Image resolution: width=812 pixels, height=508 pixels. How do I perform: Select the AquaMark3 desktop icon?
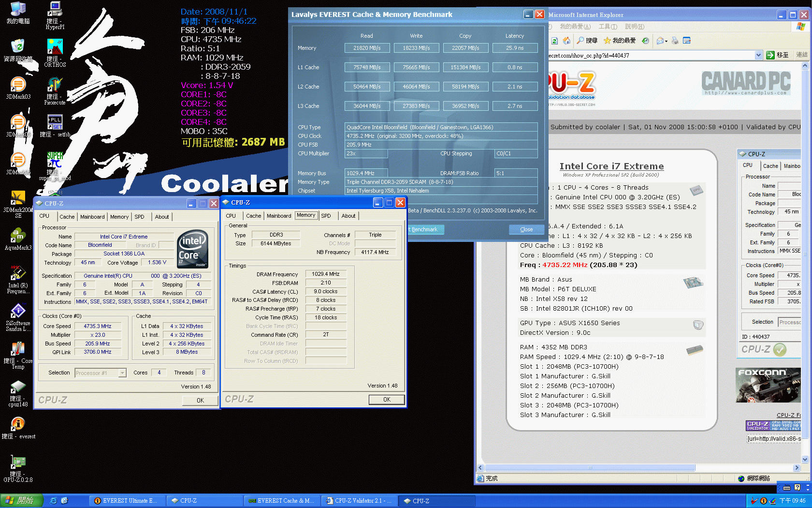click(x=18, y=239)
